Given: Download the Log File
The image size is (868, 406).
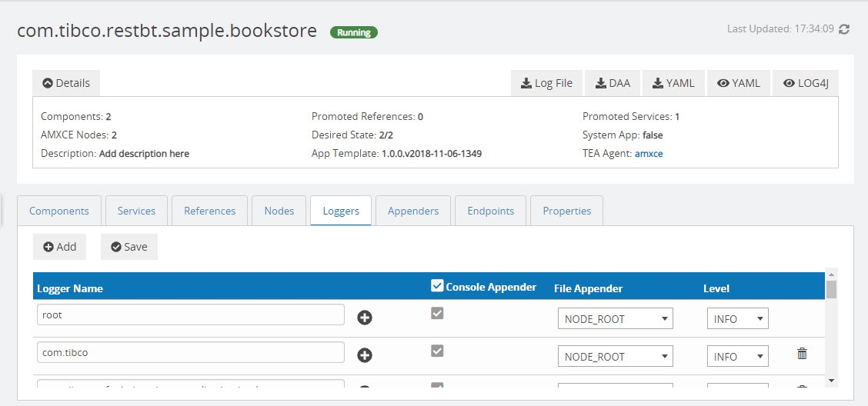Looking at the screenshot, I should 547,83.
